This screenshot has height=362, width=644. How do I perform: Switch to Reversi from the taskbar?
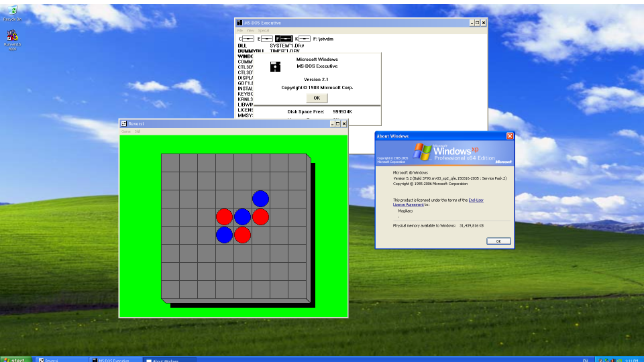62,360
